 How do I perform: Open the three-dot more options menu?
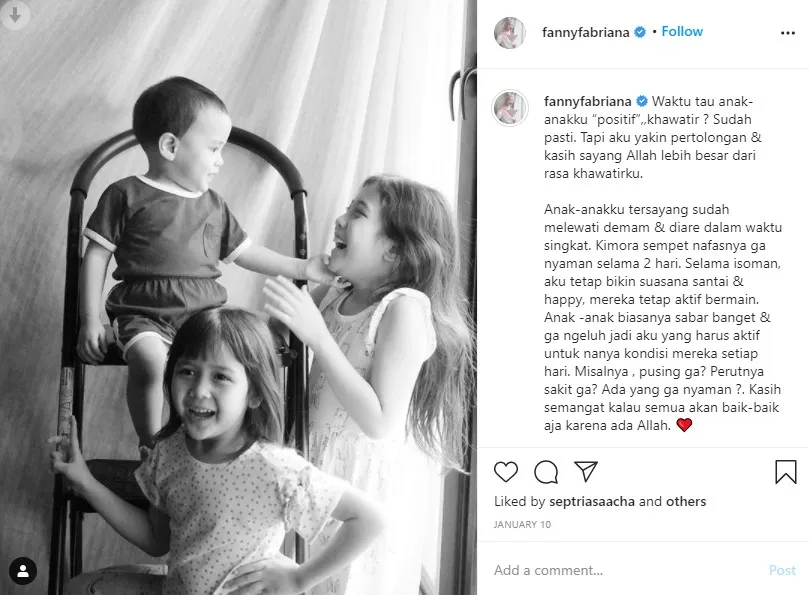coord(788,33)
